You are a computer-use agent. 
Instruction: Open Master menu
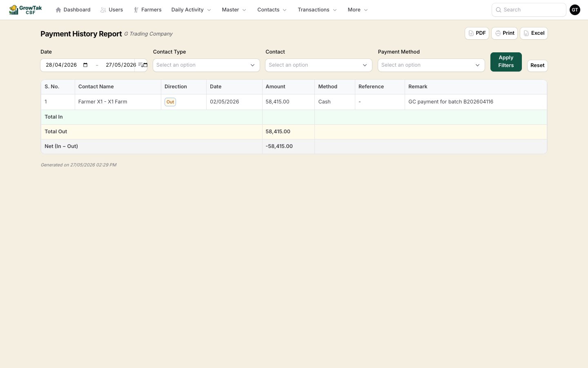(x=234, y=10)
